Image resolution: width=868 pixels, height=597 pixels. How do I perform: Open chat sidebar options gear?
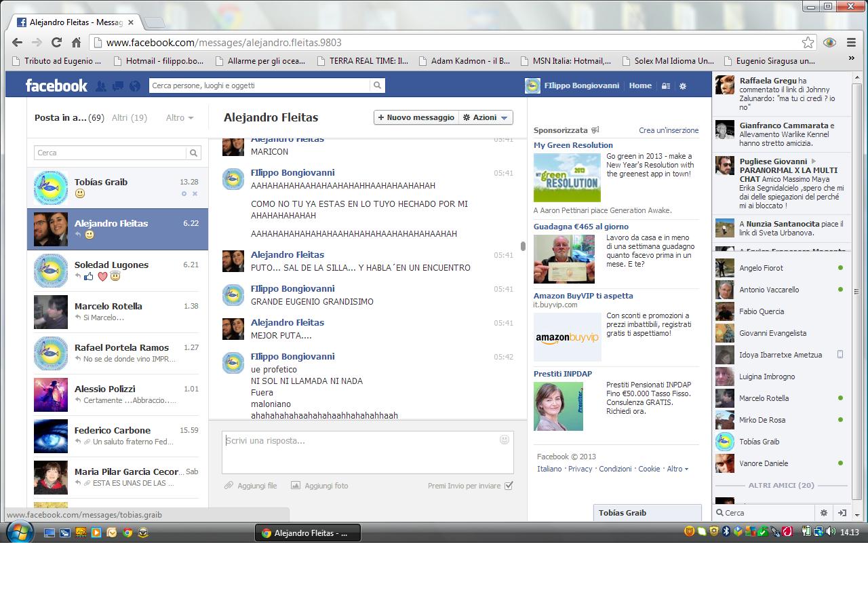point(824,513)
